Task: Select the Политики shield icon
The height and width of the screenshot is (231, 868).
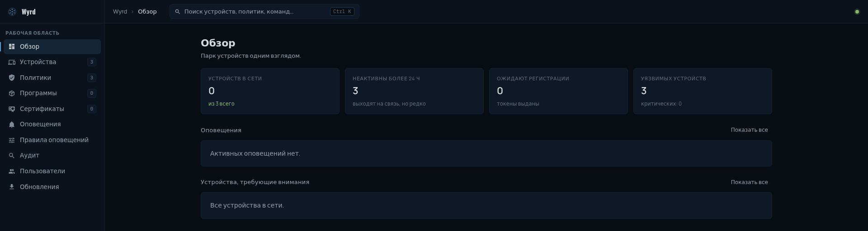Action: point(12,78)
